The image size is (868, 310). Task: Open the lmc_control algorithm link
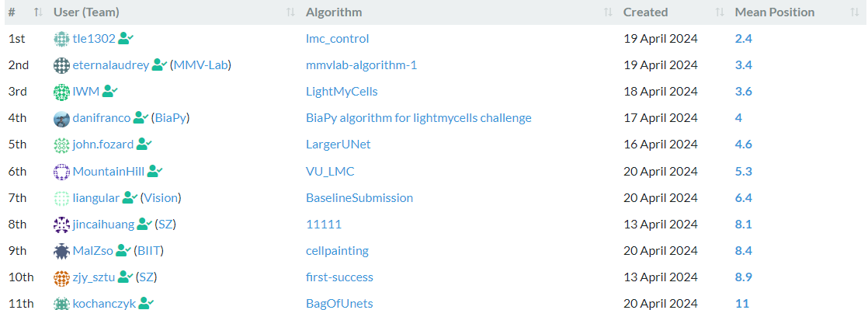(337, 39)
